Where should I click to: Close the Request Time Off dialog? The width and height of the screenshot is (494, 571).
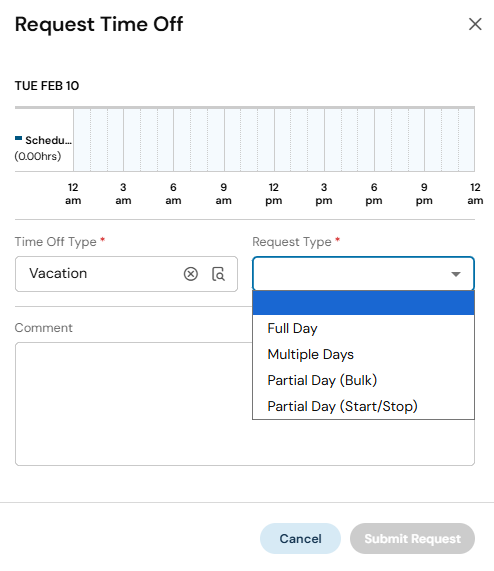click(475, 24)
